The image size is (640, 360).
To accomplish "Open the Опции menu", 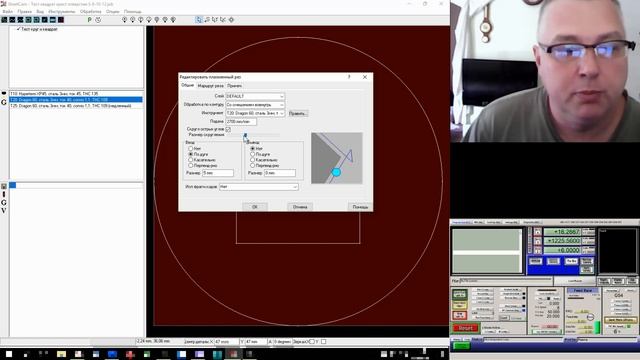I will tap(113, 11).
